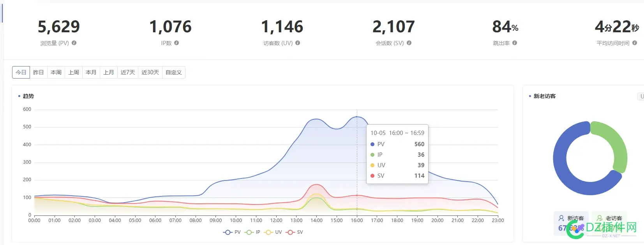Click the 老访客 user icon
The image size is (644, 245).
pos(600,218)
